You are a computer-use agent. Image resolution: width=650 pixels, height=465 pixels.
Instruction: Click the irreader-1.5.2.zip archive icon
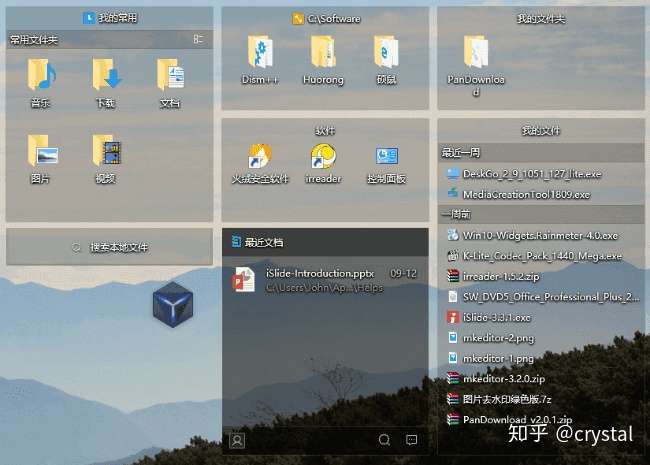[453, 276]
